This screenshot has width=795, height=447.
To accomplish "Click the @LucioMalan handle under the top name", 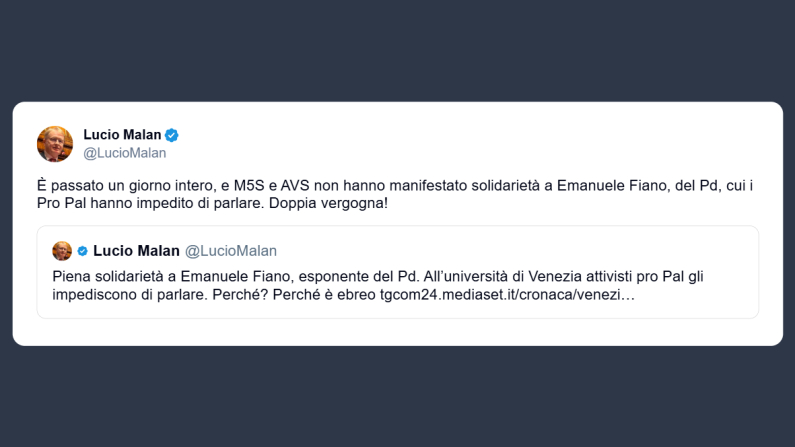I will coord(124,153).
